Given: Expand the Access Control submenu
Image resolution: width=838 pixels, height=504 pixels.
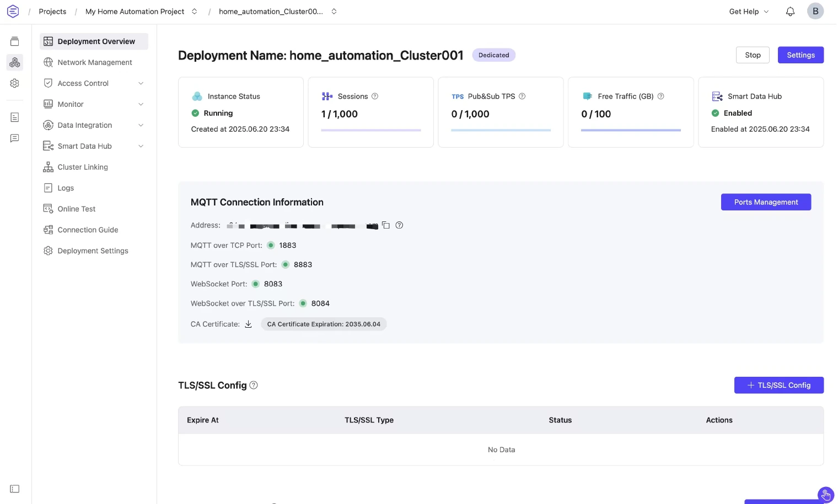Looking at the screenshot, I should 94,83.
